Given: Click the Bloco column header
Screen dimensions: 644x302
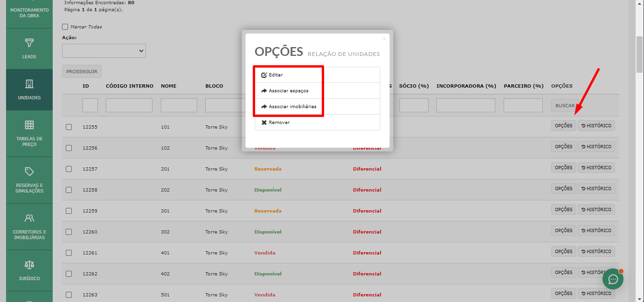Looking at the screenshot, I should [x=214, y=86].
